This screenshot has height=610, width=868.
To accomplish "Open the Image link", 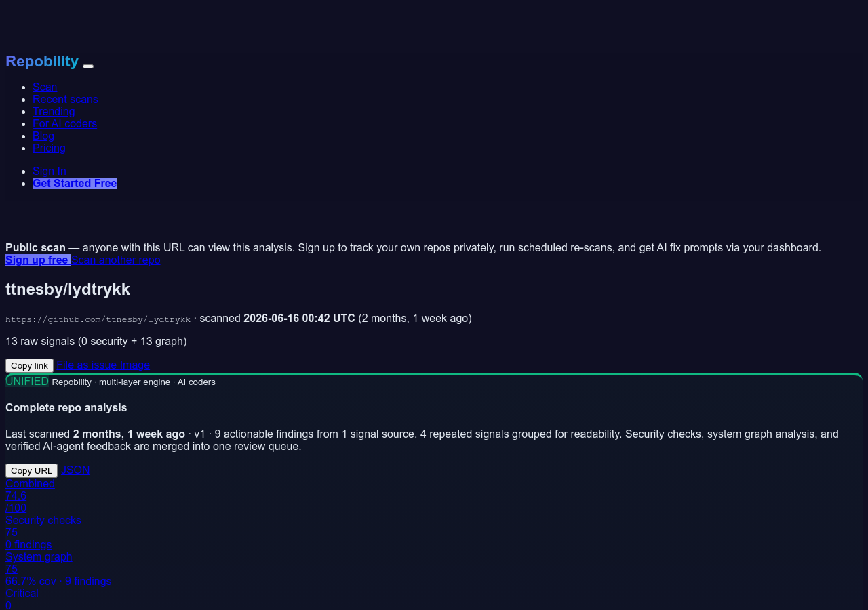I will point(135,365).
